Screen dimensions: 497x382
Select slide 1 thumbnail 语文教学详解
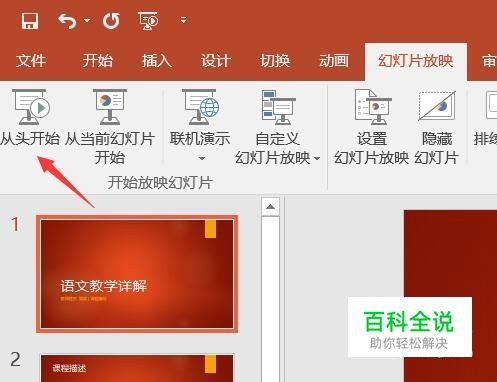[137, 274]
